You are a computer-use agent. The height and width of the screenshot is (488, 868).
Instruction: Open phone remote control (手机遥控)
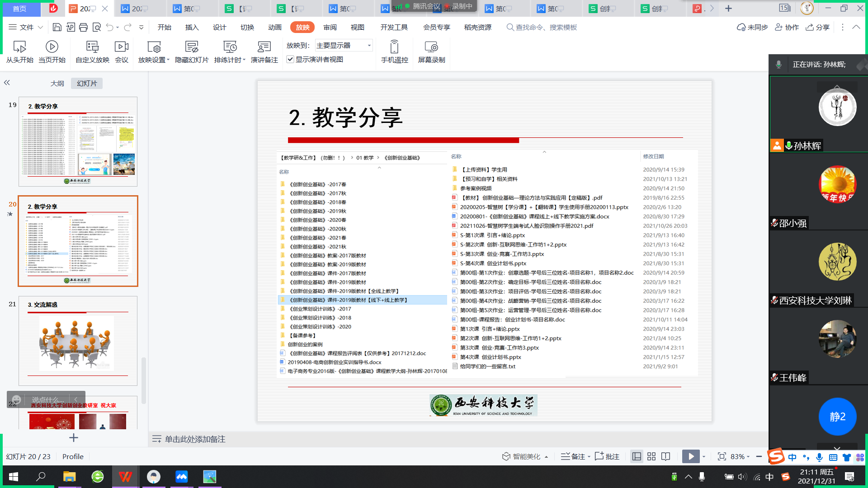point(394,52)
